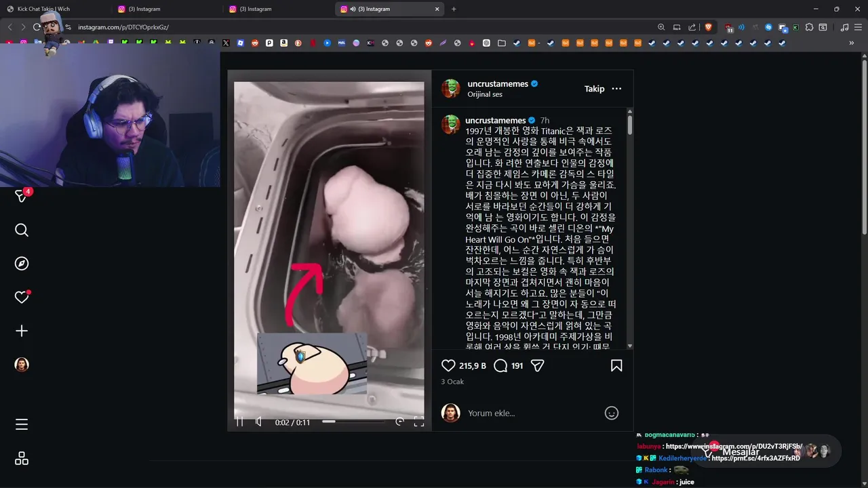Click the 191 comments count
The image size is (868, 488).
[517, 365]
